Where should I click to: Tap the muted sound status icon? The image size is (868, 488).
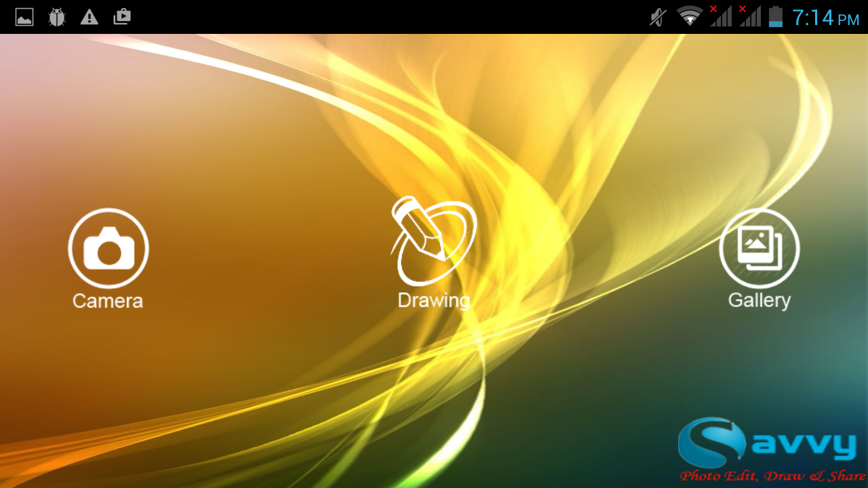[658, 17]
